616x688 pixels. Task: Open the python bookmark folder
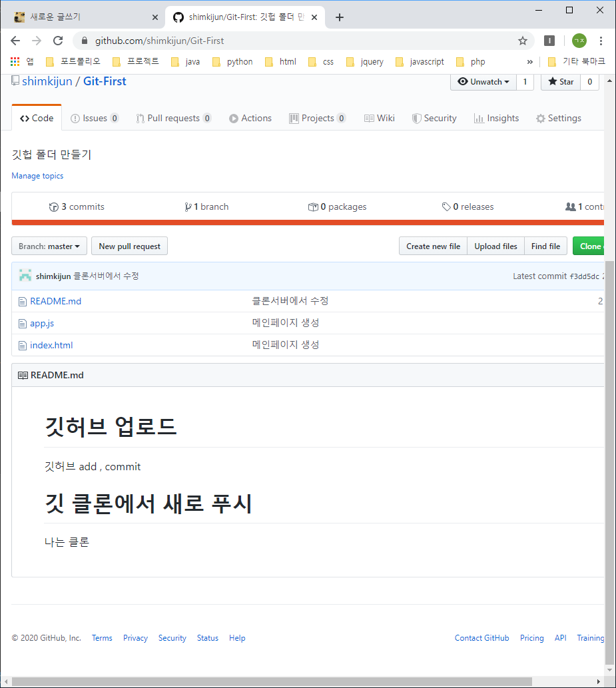click(x=232, y=61)
